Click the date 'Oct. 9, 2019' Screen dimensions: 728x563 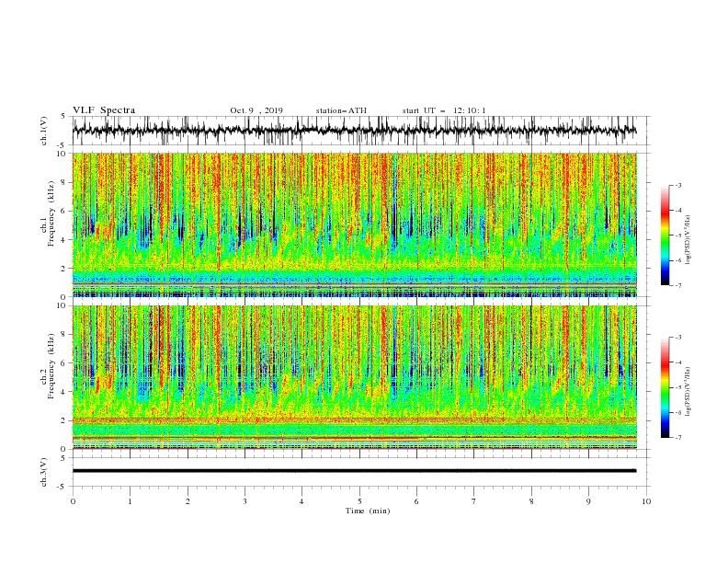point(256,110)
